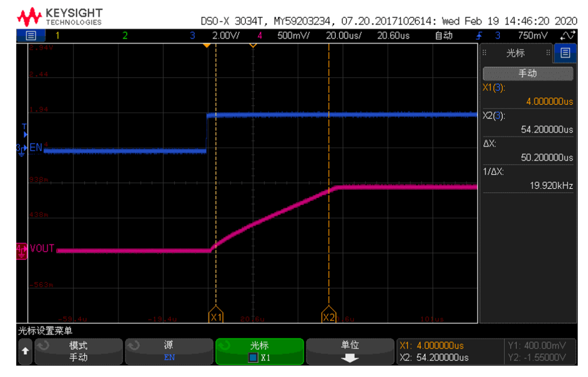Click the 20.00us/ timebase readout
This screenshot has height=377, width=588.
click(344, 35)
